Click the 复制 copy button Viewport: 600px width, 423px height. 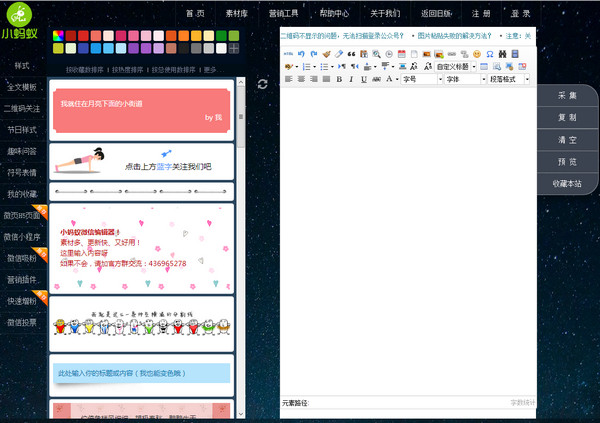[x=567, y=117]
